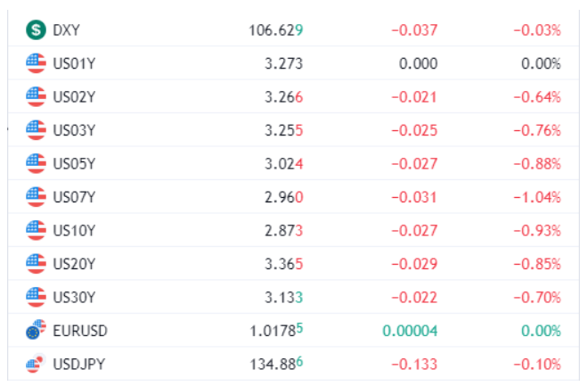Select the EURUSD symbol label
Image resolution: width=588 pixels, height=386 pixels.
coord(80,331)
